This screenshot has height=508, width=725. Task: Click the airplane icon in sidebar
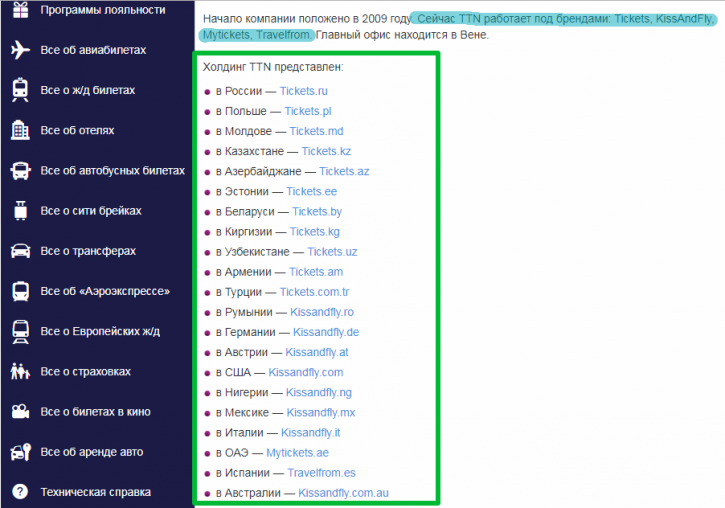tap(20, 50)
